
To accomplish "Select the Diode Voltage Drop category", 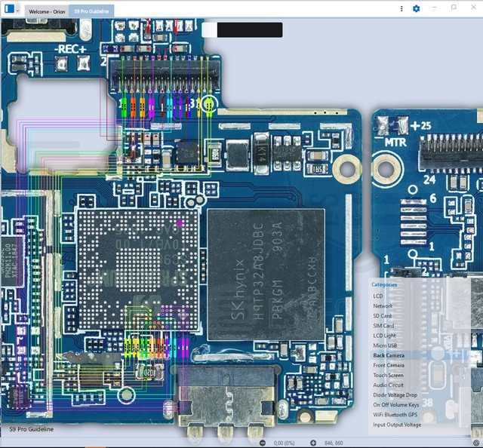I will point(395,394).
